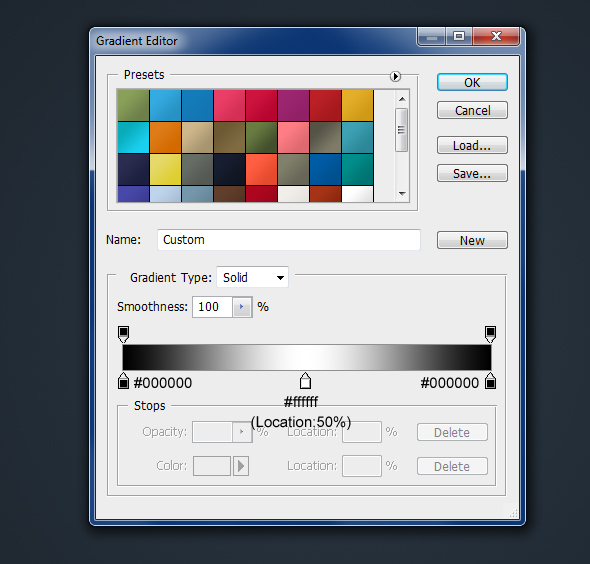590x564 pixels.
Task: Click the presets scrollbar thumb
Action: pos(401,130)
